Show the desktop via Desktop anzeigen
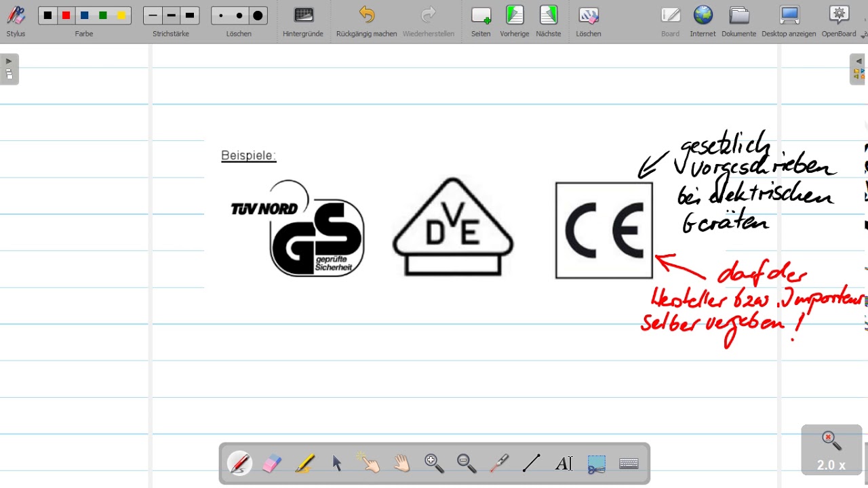This screenshot has height=488, width=868. [789, 21]
